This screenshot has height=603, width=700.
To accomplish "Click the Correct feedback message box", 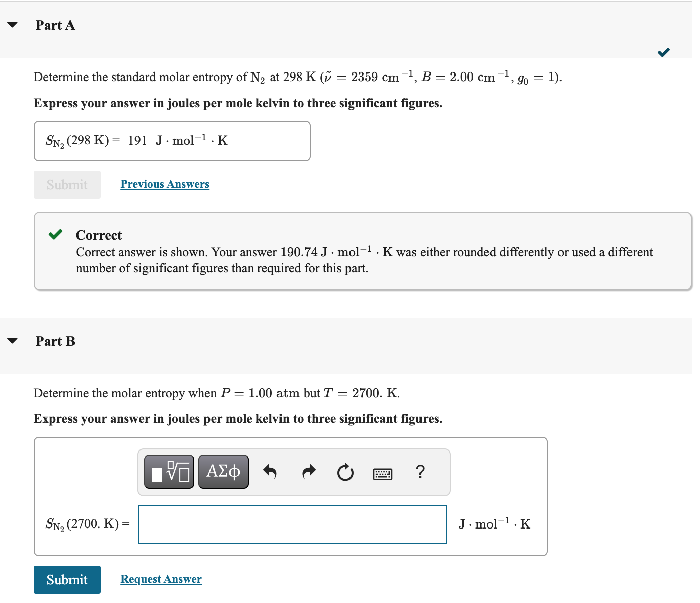I will click(x=363, y=251).
